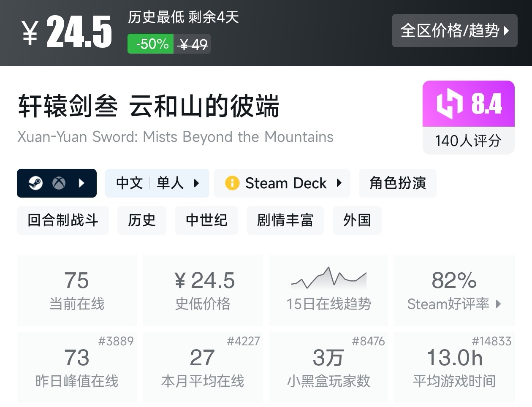Expand the Steam Deck compatibility details
Screen dimensions: 532x407
tap(340, 183)
